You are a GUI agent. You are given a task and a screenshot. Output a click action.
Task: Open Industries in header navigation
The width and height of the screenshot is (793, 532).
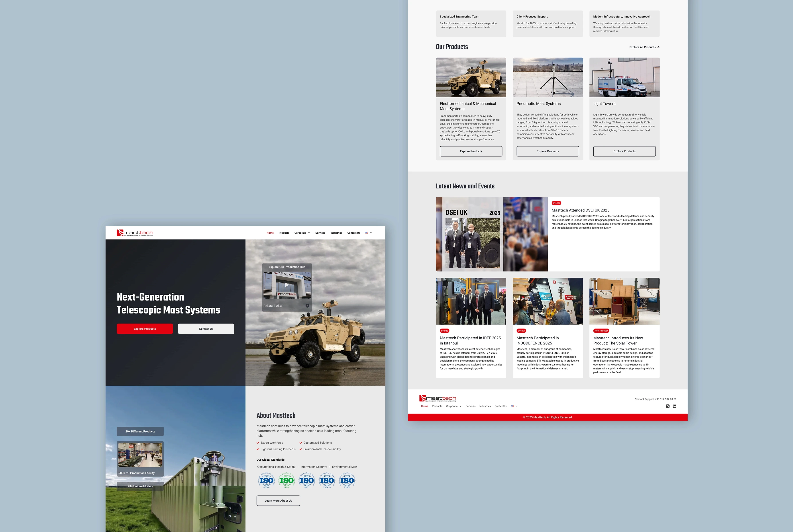(x=336, y=233)
